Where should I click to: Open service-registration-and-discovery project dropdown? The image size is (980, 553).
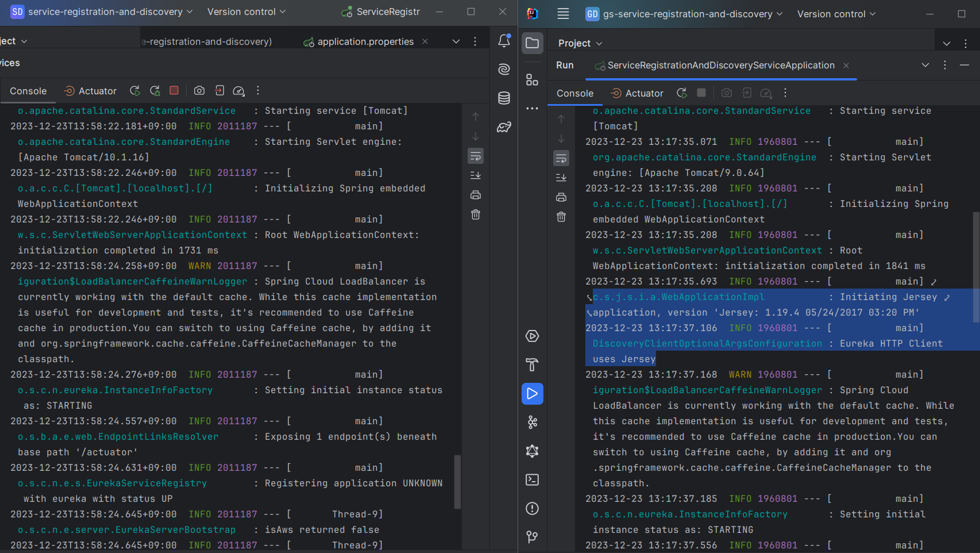point(102,11)
